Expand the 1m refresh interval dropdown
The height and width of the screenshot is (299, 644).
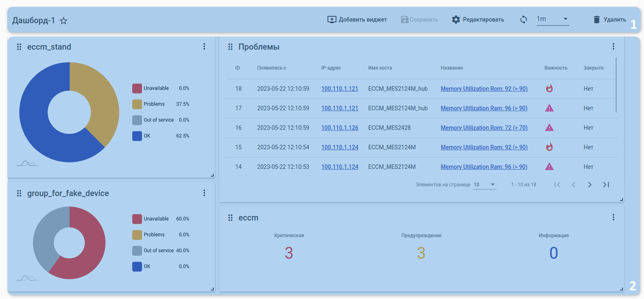click(553, 19)
